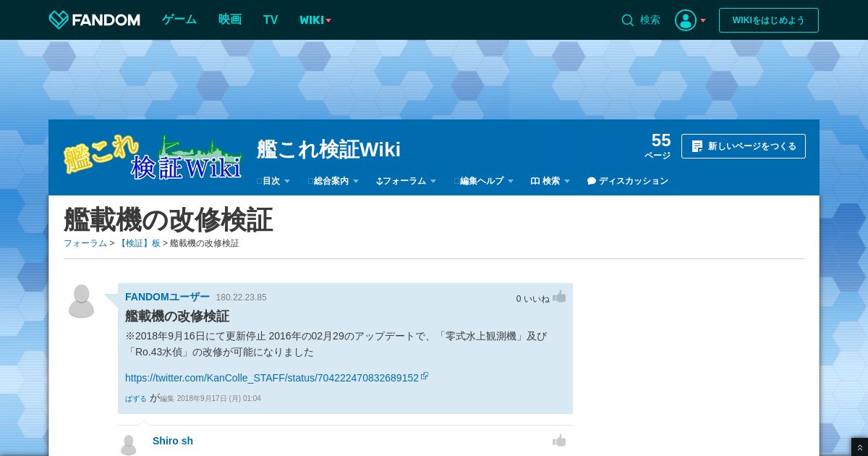The image size is (868, 456).
Task: Click Shiro sh's avatar image
Action: tap(129, 444)
